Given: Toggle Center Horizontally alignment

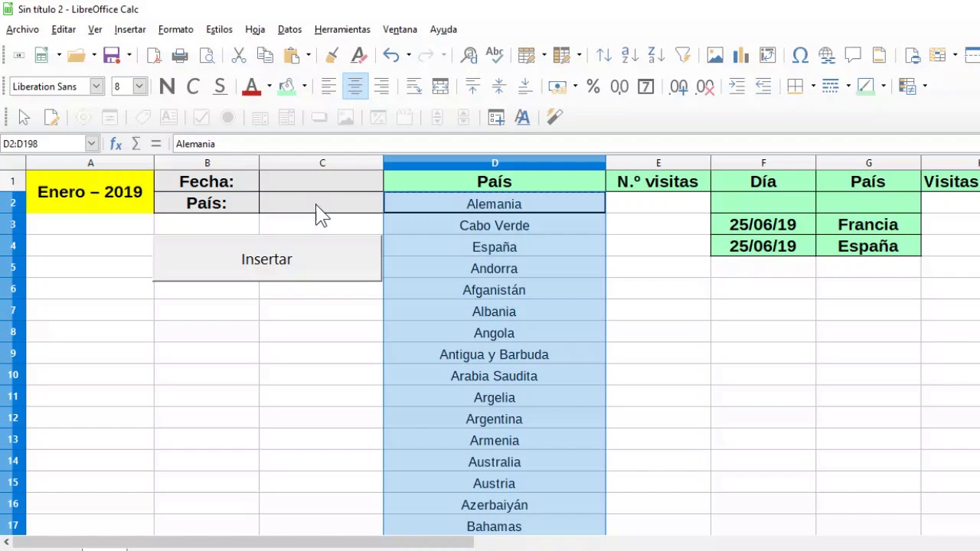Looking at the screenshot, I should pyautogui.click(x=354, y=86).
